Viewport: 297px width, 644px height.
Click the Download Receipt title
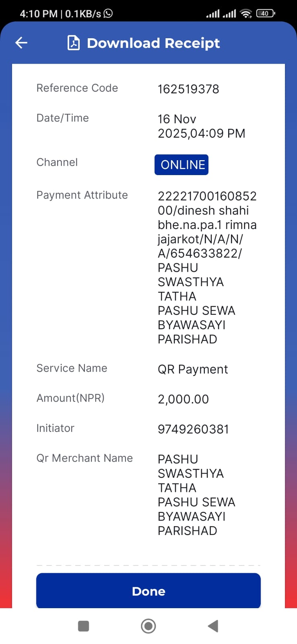[x=153, y=43]
